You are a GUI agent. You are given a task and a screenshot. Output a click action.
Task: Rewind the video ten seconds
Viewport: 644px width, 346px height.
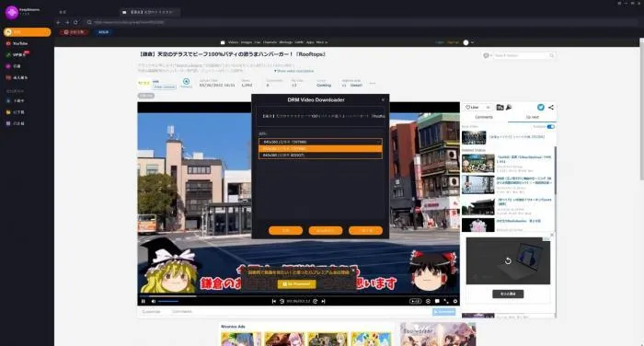point(282,301)
